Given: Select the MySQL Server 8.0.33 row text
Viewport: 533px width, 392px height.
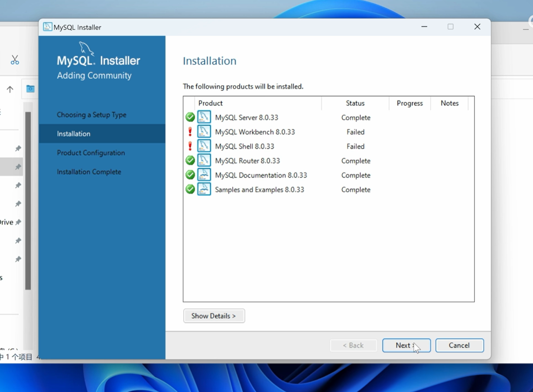Looking at the screenshot, I should [x=247, y=117].
